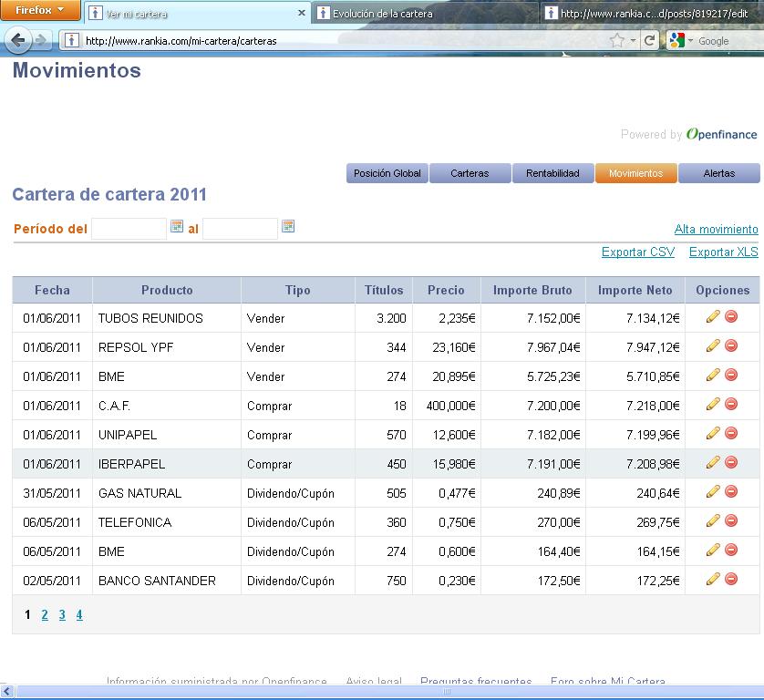Screen dimensions: 764x700
Task: Select the Movimientos tab
Action: [635, 173]
